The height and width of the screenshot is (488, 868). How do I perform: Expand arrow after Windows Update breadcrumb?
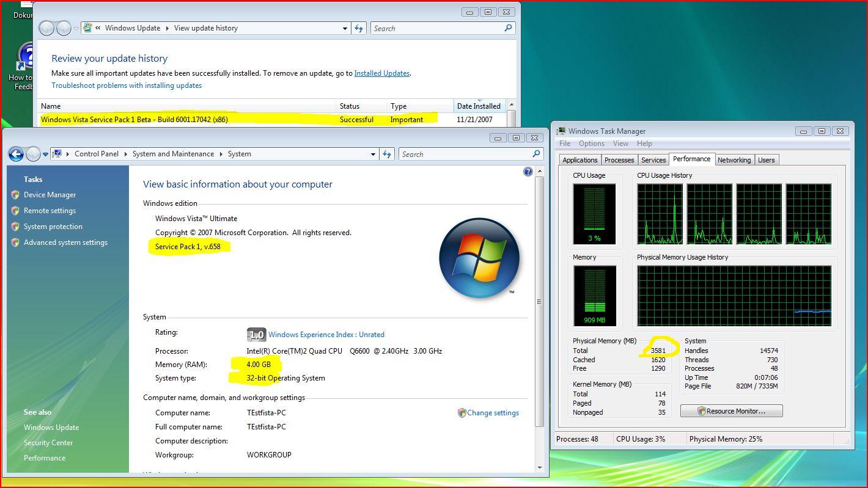coord(167,28)
